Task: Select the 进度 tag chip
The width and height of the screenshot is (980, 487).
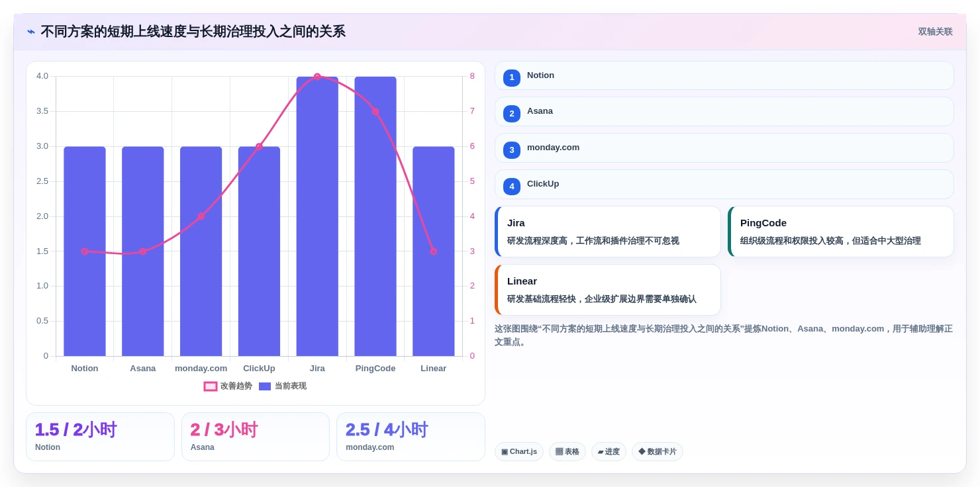Action: (609, 452)
